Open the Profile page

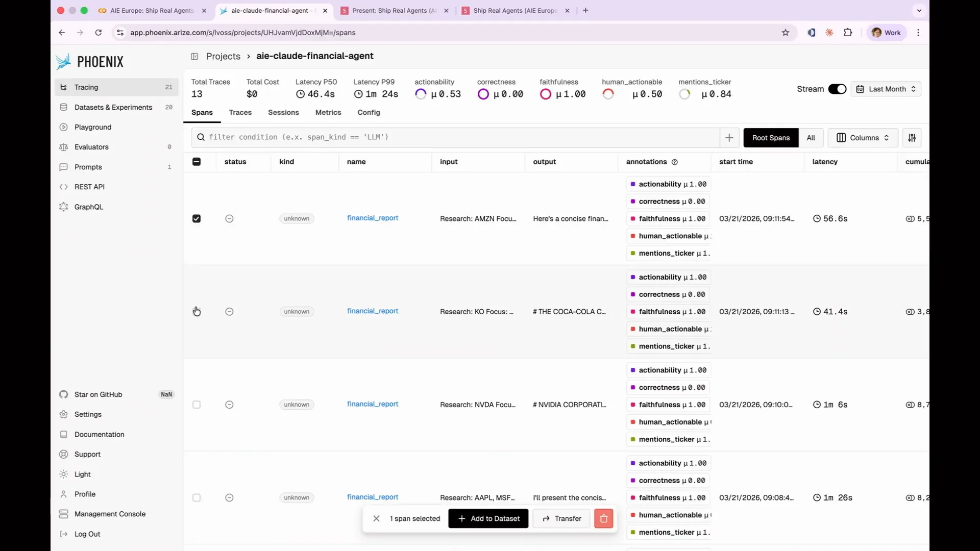pyautogui.click(x=116, y=494)
